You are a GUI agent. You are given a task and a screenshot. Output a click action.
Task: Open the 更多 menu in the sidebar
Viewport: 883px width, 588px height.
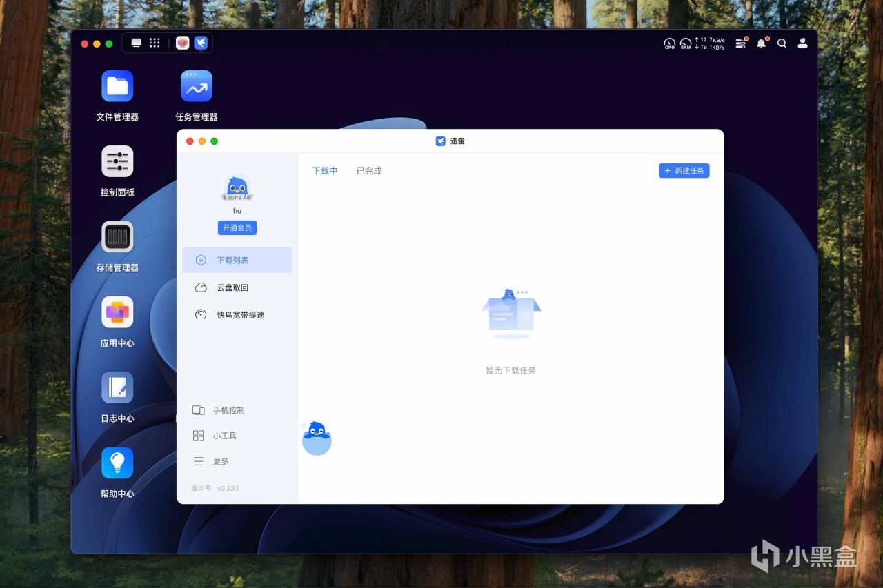(x=210, y=461)
